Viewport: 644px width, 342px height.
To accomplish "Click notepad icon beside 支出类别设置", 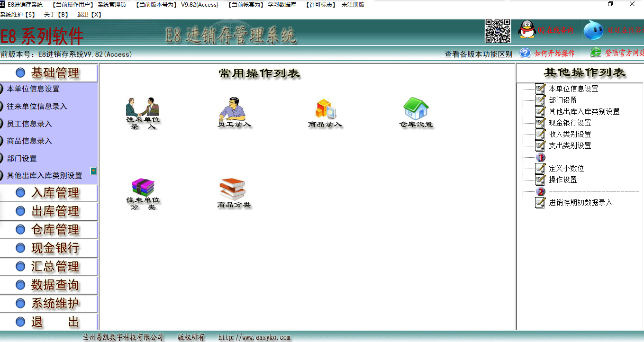I will [x=540, y=145].
